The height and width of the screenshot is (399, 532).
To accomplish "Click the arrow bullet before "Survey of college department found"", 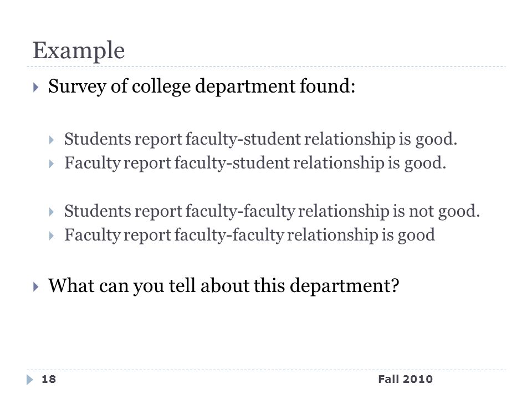I will [x=36, y=88].
